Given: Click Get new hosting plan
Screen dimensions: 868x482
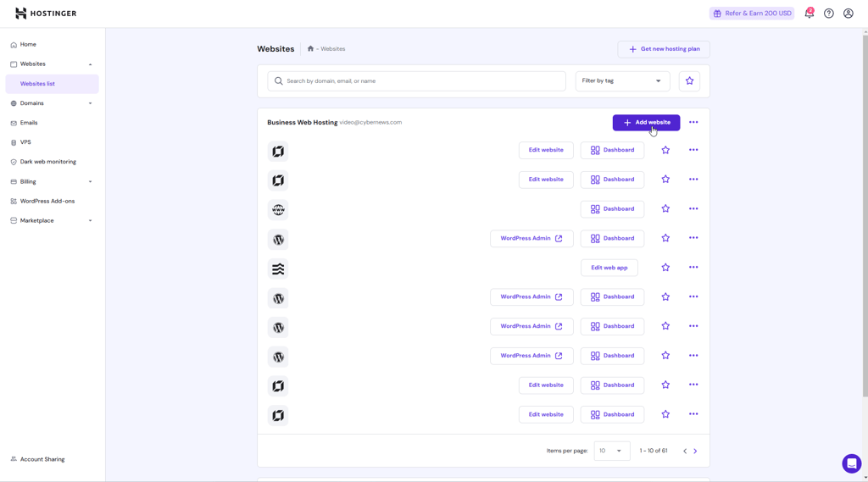Looking at the screenshot, I should click(x=664, y=49).
